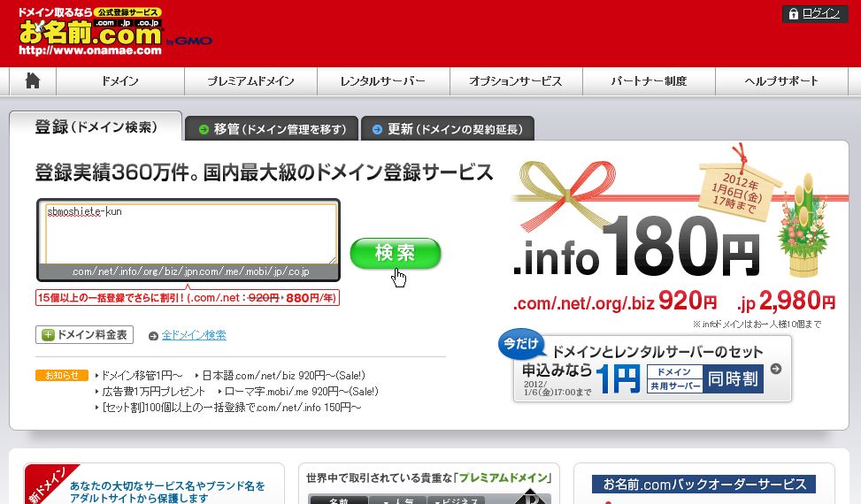This screenshot has height=504, width=861.
Task: Open the プレミアムドメイン promo panel
Action: [x=429, y=485]
